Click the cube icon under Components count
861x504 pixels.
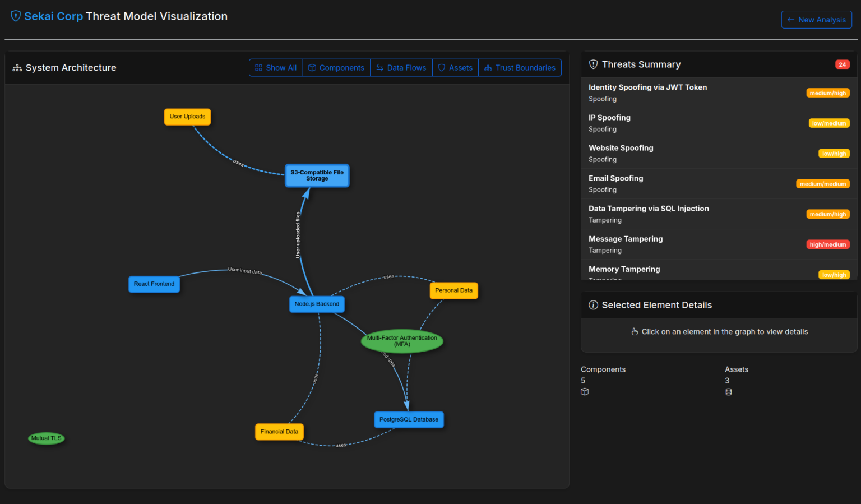585,391
